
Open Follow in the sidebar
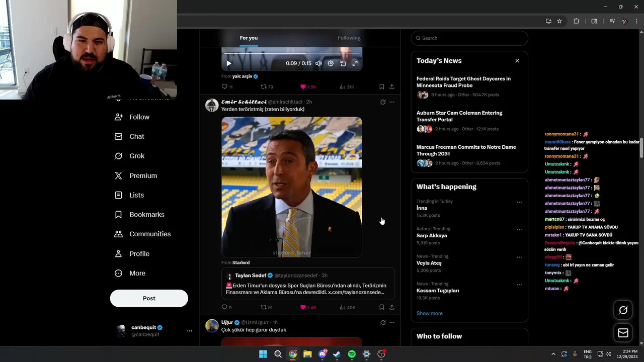click(x=132, y=117)
